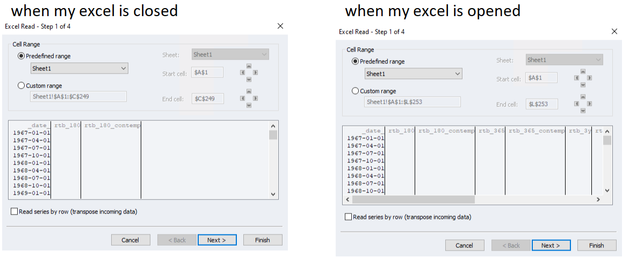644x272 pixels.
Task: Click 1969-01-01 row in closed-Excel preview
Action: click(32, 192)
